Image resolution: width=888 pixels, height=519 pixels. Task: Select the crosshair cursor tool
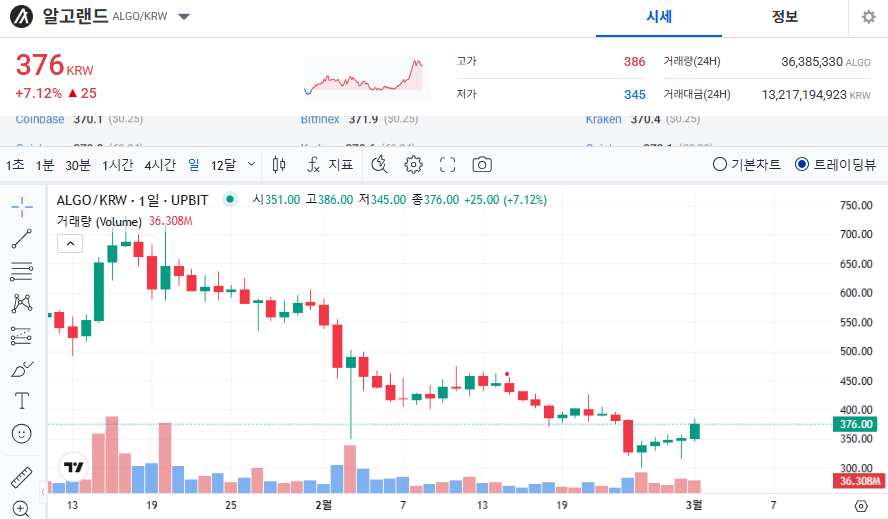pyautogui.click(x=22, y=207)
